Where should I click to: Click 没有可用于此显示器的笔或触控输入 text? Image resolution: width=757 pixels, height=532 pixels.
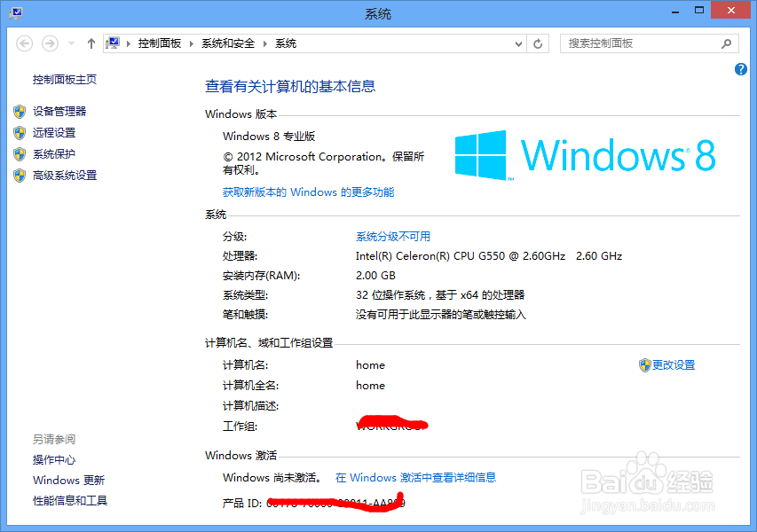coord(441,315)
